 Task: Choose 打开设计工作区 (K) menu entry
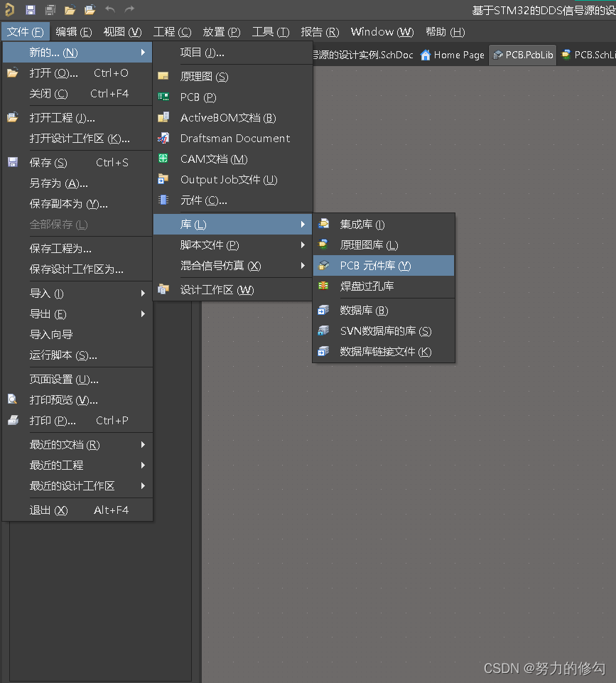click(77, 138)
